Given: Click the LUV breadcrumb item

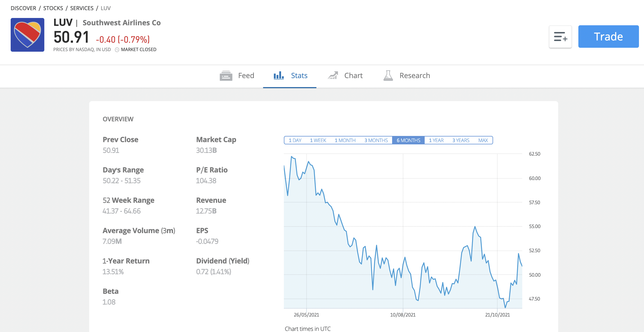Looking at the screenshot, I should coord(106,8).
